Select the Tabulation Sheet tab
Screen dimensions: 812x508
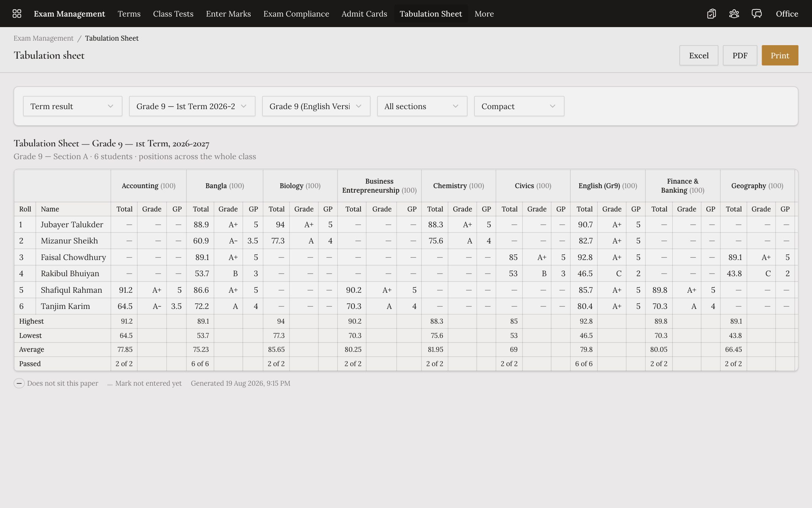[x=431, y=14]
